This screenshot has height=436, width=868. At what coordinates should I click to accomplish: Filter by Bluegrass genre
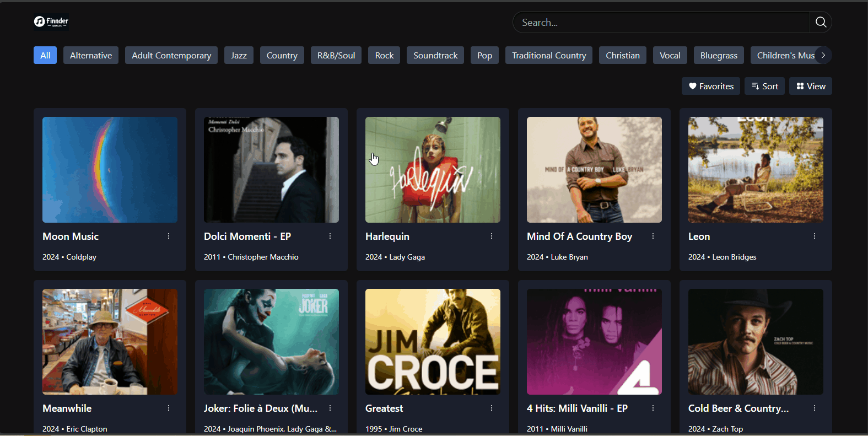(719, 55)
